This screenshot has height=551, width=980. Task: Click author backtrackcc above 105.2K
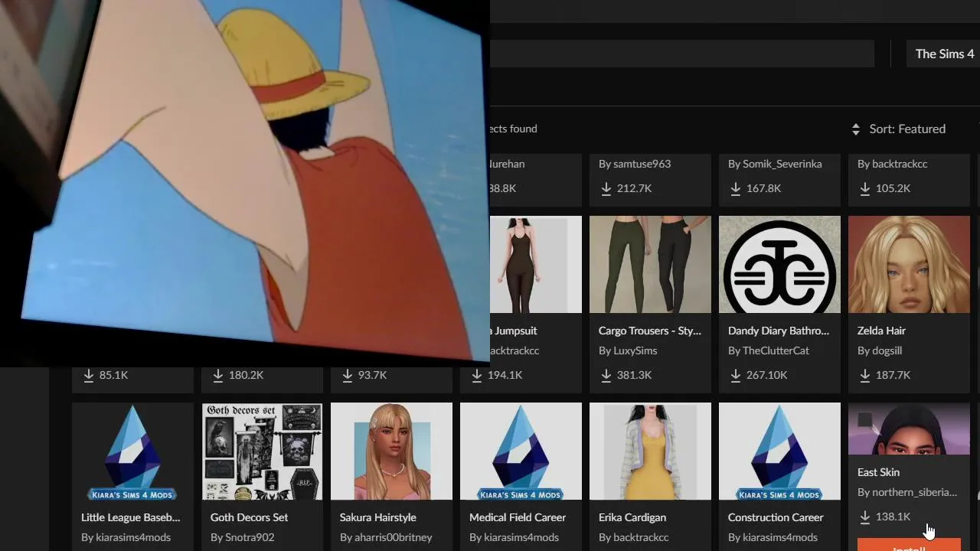900,164
